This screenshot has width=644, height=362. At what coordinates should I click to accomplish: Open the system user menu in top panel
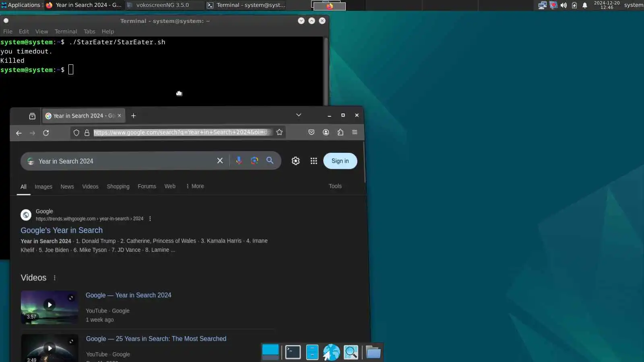pos(634,5)
